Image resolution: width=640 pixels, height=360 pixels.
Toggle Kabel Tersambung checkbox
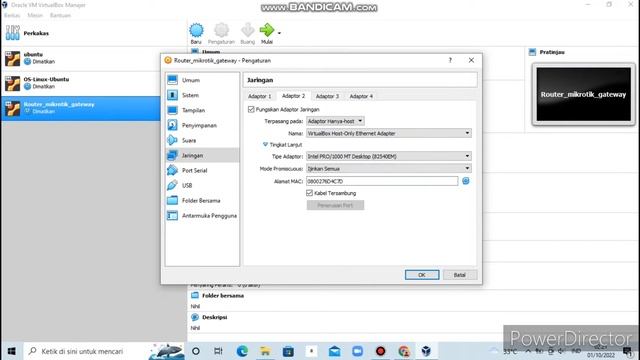[309, 193]
